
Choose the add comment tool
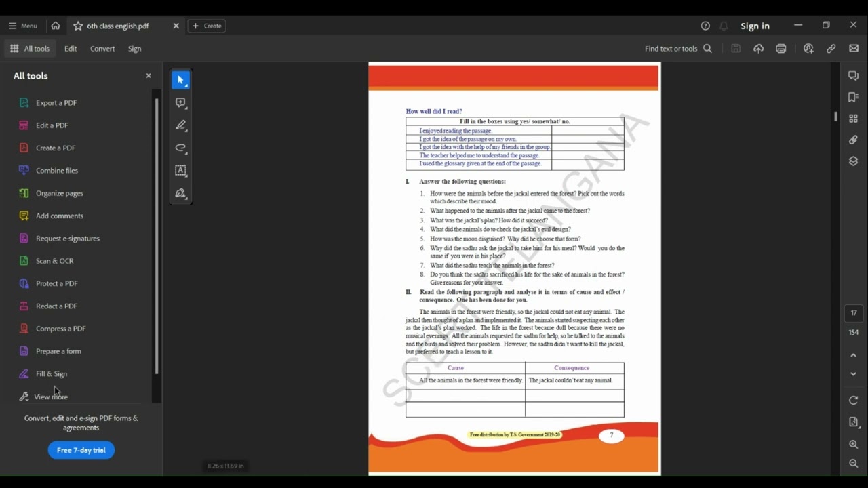click(180, 103)
